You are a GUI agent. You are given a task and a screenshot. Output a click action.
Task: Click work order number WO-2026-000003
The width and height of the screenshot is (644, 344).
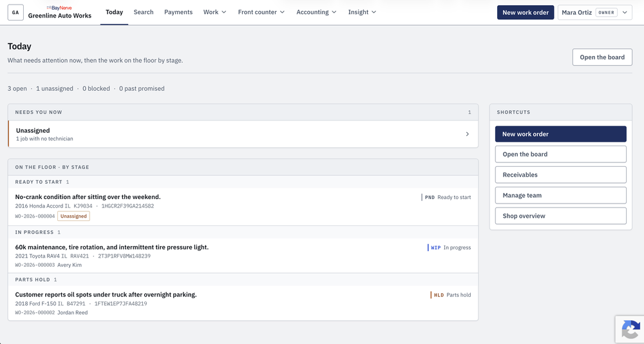pyautogui.click(x=35, y=265)
